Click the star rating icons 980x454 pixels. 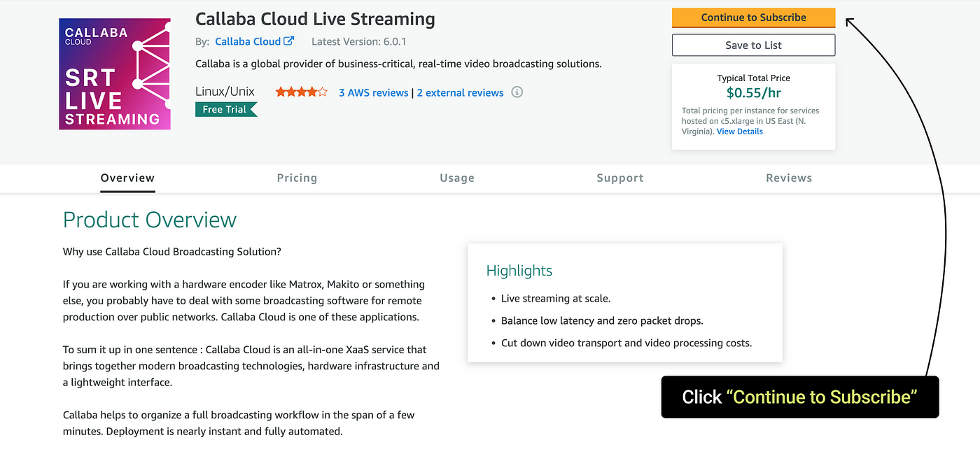pyautogui.click(x=301, y=92)
